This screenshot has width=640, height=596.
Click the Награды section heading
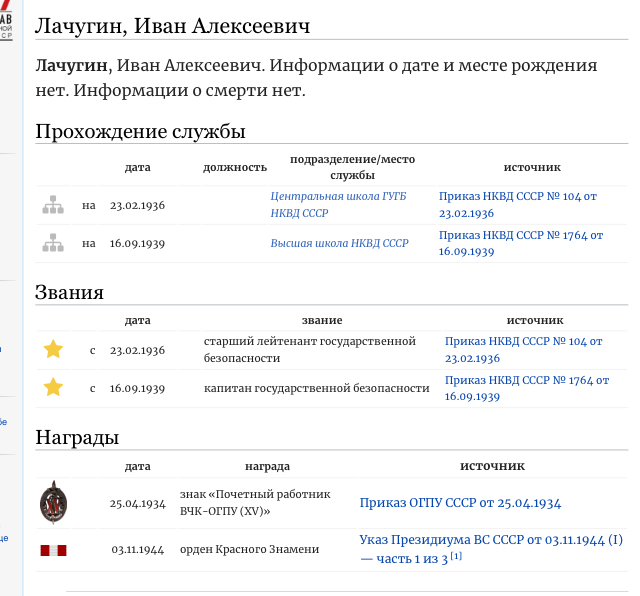pos(77,437)
